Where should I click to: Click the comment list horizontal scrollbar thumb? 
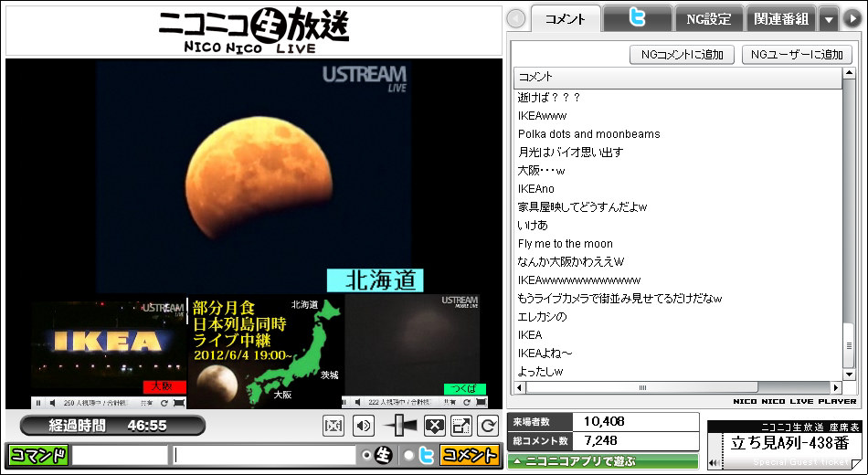click(642, 387)
